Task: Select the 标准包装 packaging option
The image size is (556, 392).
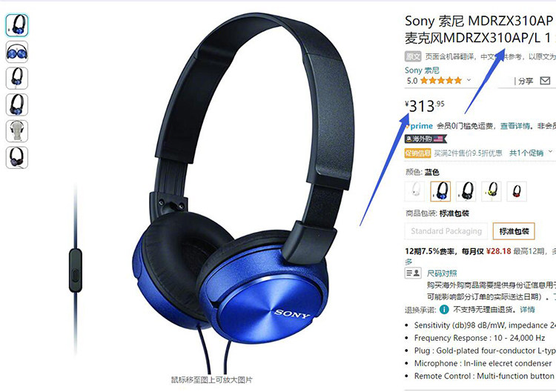Action: point(514,231)
